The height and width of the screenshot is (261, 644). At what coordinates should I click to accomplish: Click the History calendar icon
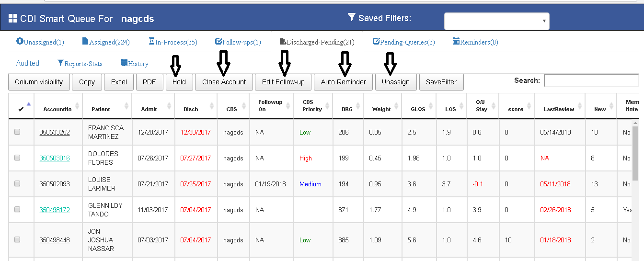tap(124, 63)
